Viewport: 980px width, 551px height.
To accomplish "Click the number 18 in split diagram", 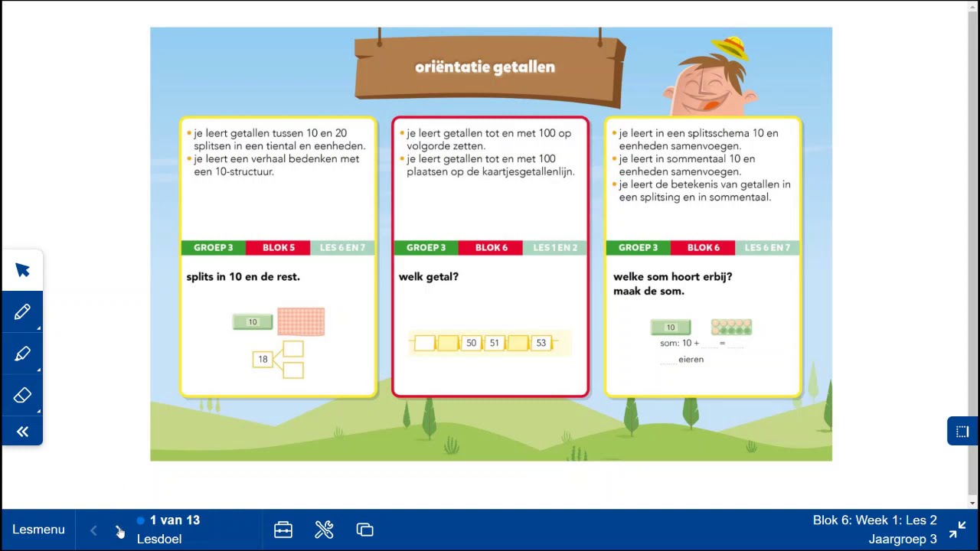I will (263, 359).
